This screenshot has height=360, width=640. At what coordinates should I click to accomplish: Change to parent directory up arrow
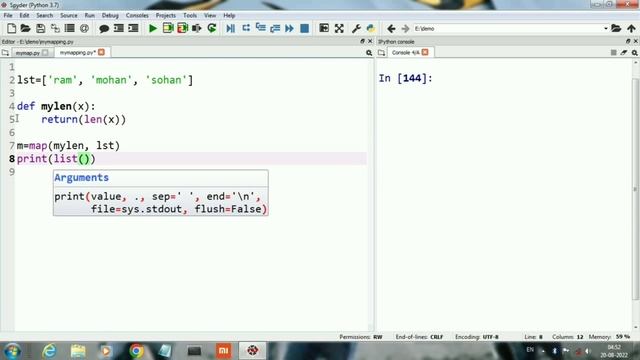click(x=631, y=29)
